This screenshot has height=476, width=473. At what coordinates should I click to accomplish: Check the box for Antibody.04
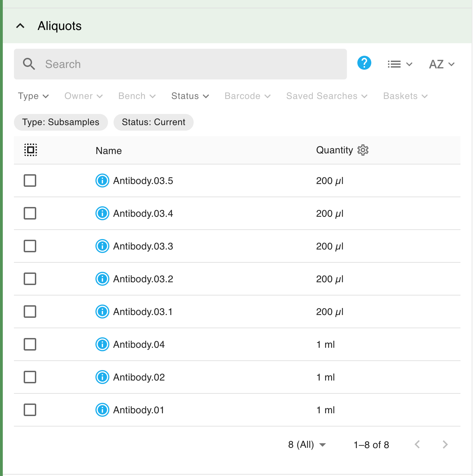click(30, 344)
